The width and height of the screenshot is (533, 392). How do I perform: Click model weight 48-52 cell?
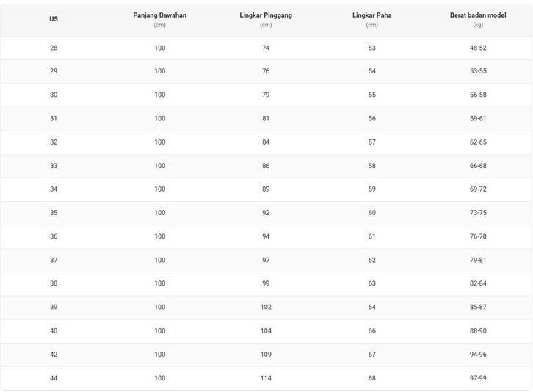tap(478, 48)
